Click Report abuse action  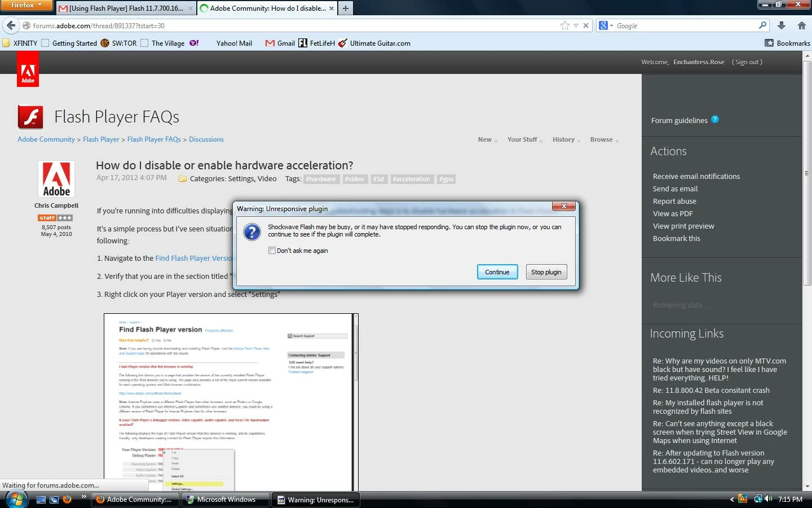point(674,201)
